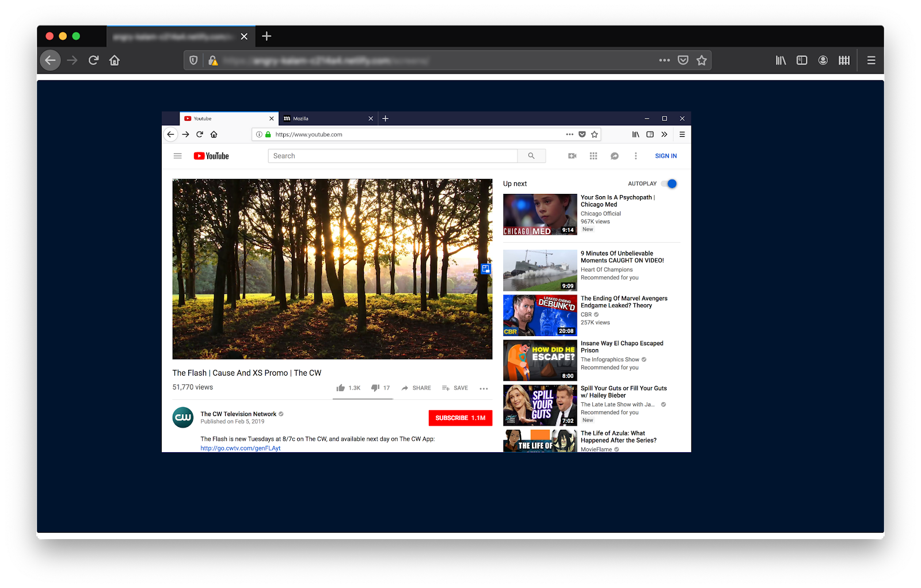Open inner browser sidebar icon
The image size is (921, 588).
(650, 134)
